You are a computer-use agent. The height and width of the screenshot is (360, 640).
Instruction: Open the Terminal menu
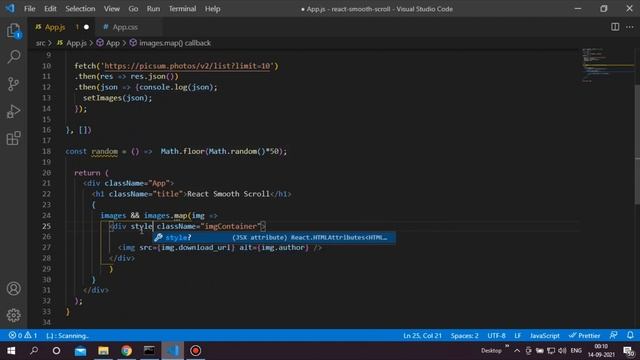point(182,9)
